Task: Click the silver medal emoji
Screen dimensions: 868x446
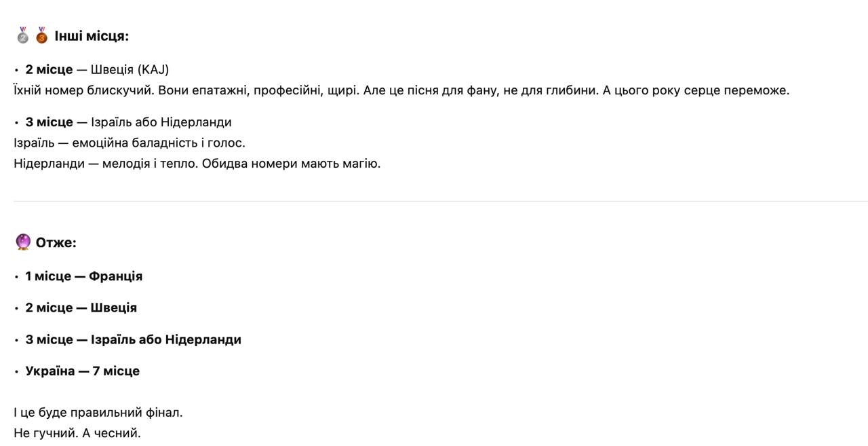Action: click(x=22, y=35)
